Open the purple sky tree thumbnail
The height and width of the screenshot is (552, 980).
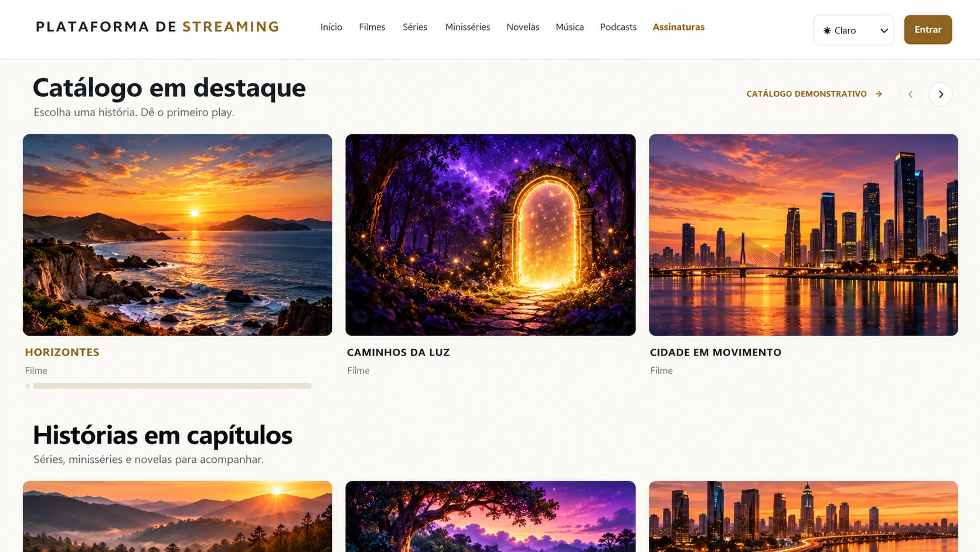[x=491, y=516]
